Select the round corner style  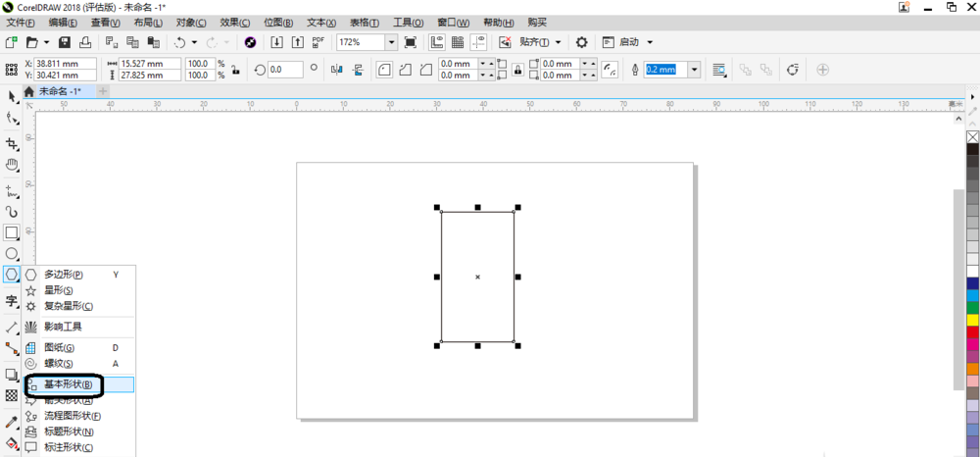tap(384, 70)
